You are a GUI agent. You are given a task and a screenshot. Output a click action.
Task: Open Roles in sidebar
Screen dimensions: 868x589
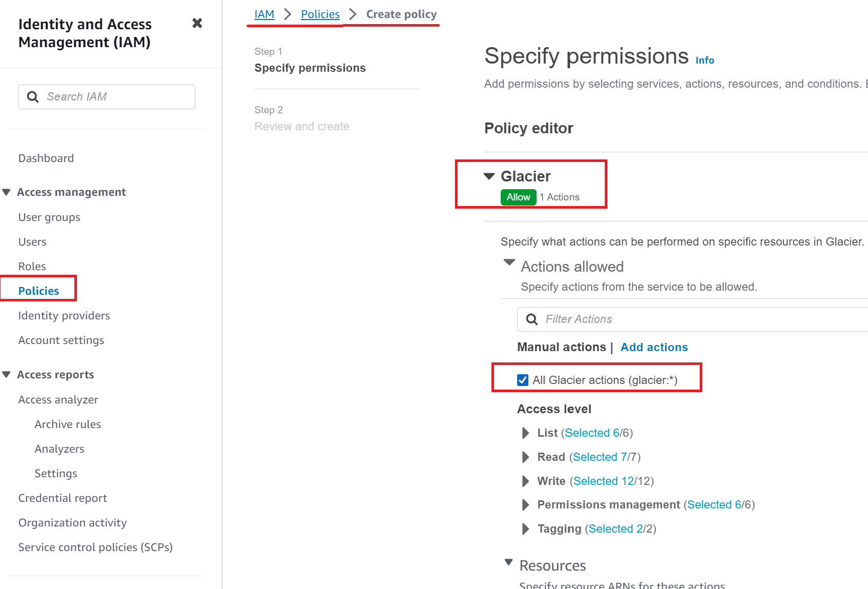click(32, 267)
